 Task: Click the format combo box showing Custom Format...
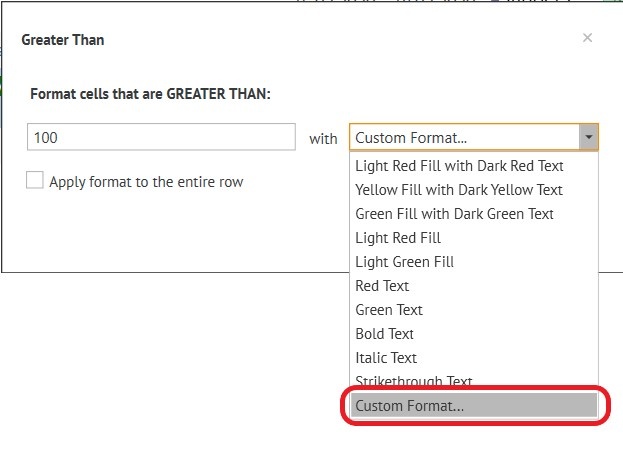tap(465, 138)
